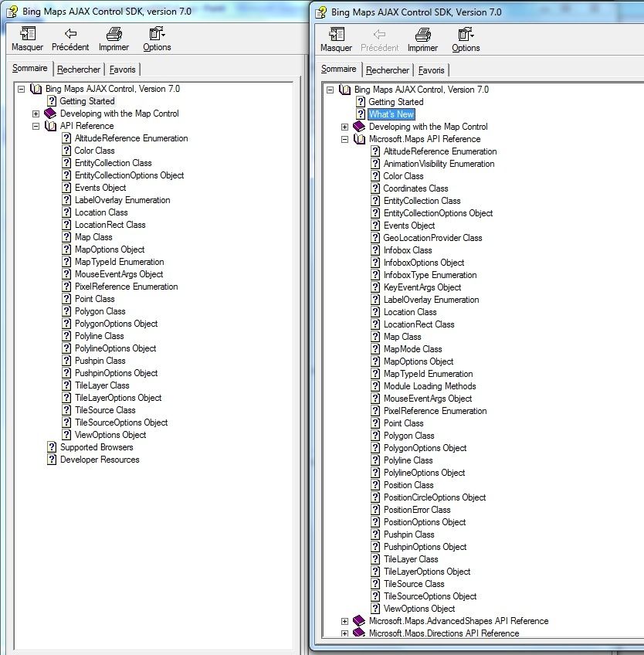
Task: Click Masquer icon in left help window
Action: point(28,33)
